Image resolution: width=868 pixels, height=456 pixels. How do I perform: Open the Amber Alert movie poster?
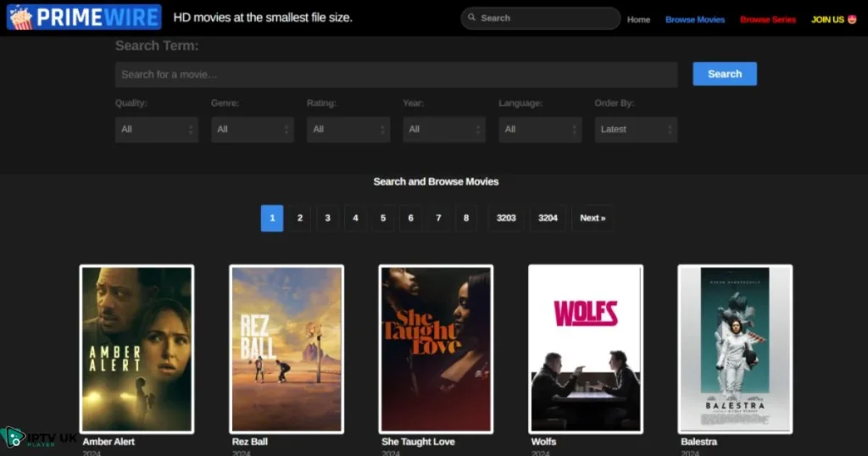tap(136, 349)
